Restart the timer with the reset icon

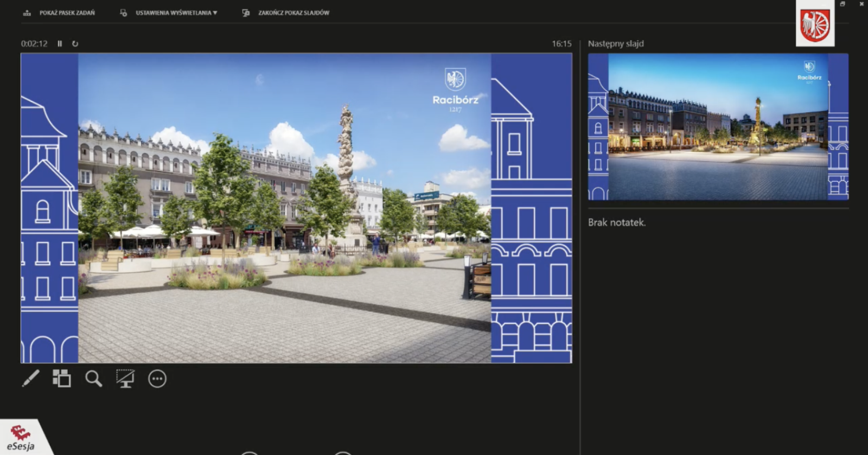[x=75, y=43]
